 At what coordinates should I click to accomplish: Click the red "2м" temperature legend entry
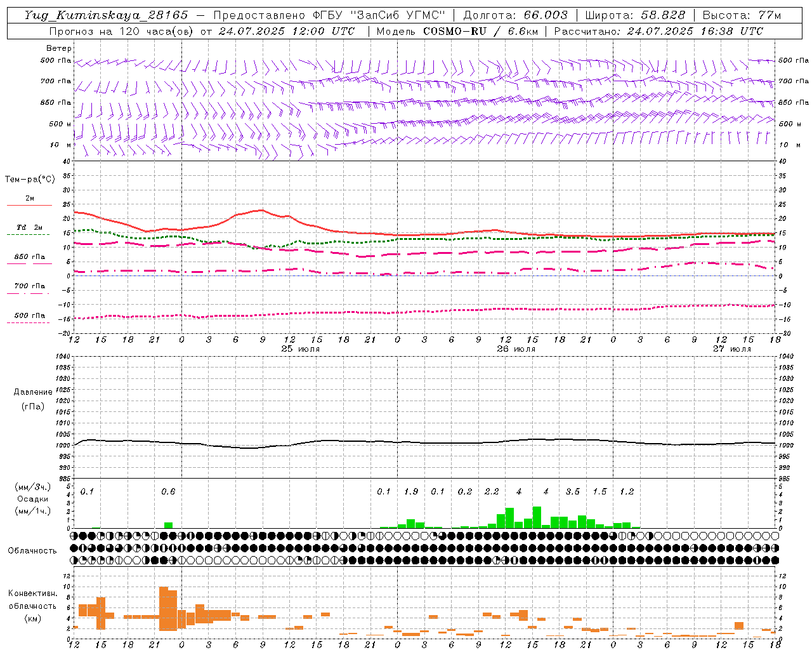(30, 199)
